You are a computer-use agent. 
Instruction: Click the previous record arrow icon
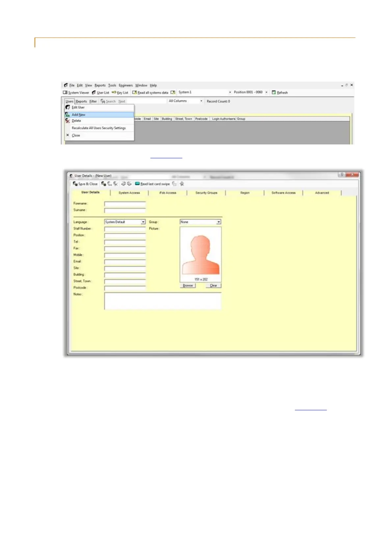point(123,184)
